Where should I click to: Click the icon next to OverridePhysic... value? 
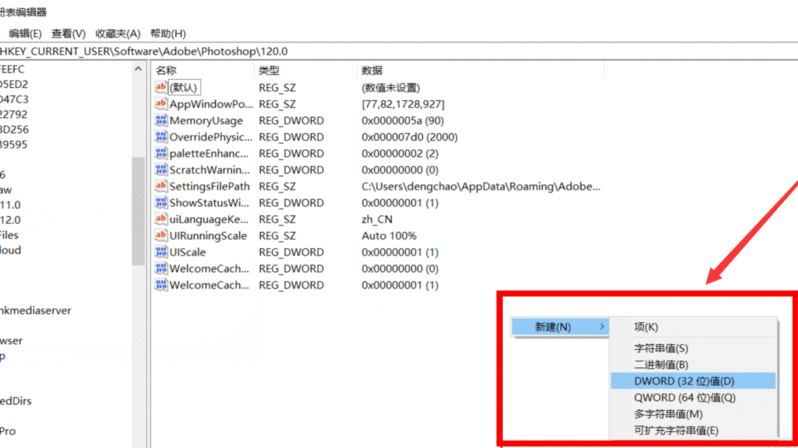tap(160, 137)
